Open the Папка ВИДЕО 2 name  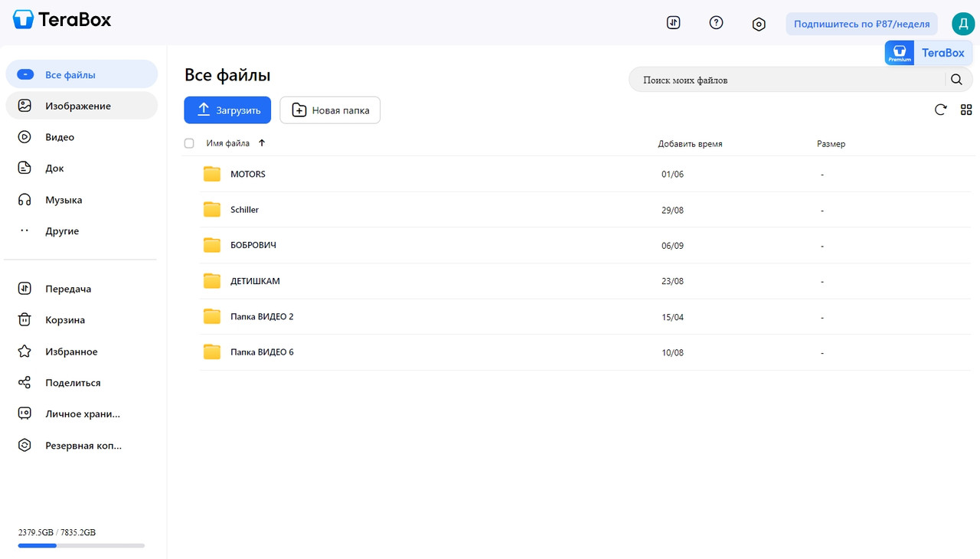click(262, 316)
